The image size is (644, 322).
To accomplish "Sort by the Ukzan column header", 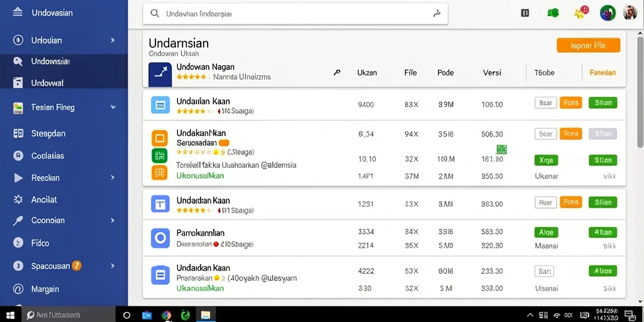I will click(367, 73).
